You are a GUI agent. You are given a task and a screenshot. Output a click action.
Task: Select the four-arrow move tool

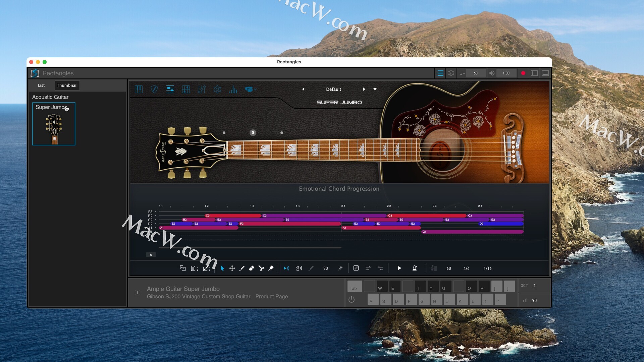pyautogui.click(x=232, y=268)
